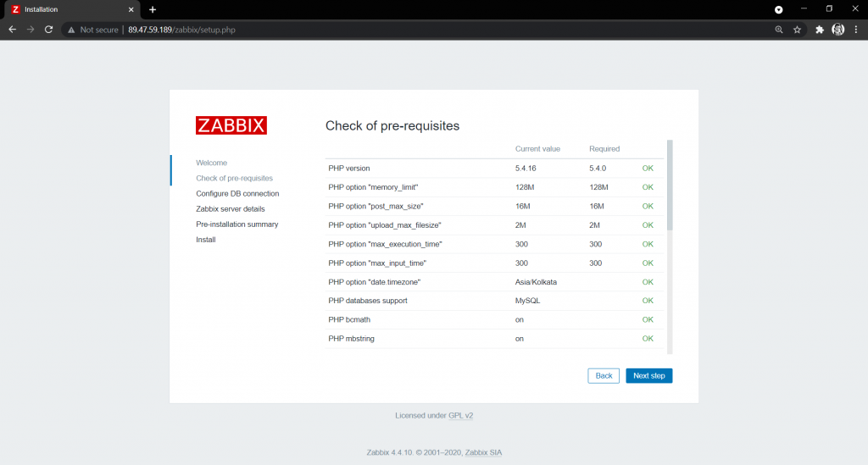
Task: Go back using the browser back arrow
Action: (x=12, y=30)
